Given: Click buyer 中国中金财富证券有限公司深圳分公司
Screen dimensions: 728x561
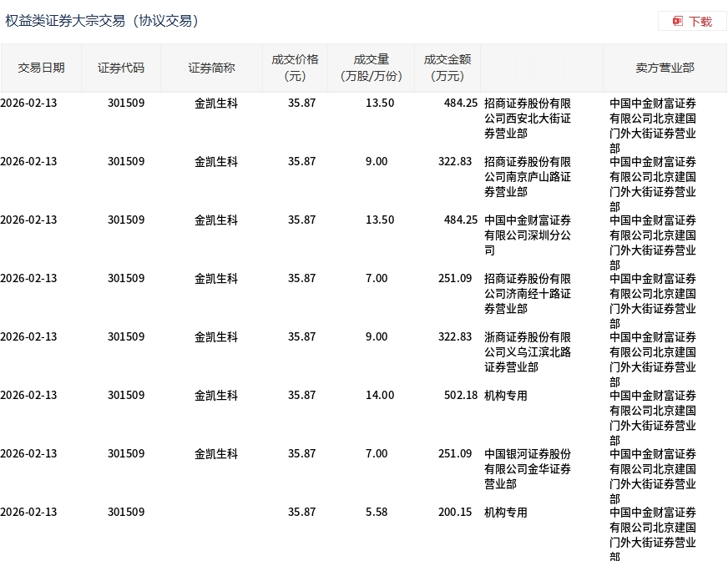Looking at the screenshot, I should [528, 235].
